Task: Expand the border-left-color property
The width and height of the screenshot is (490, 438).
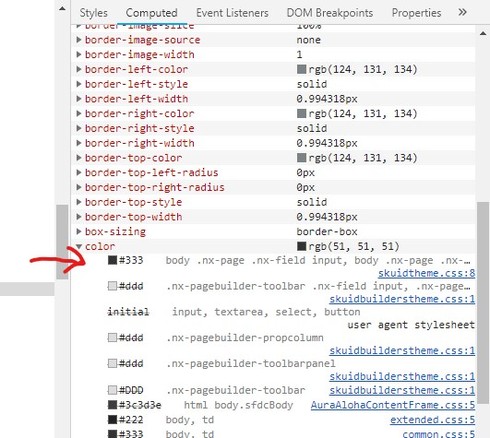Action: coord(79,69)
